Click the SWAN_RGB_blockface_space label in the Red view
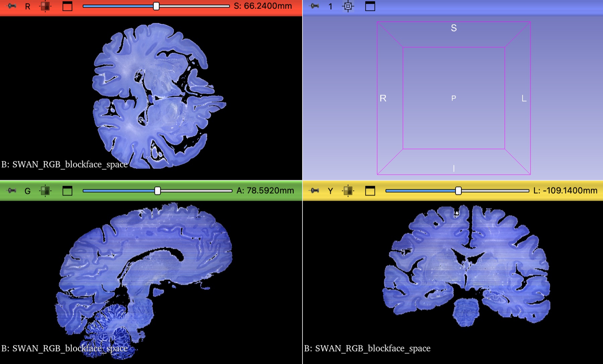Screen dimensions: 603x364 click(70, 165)
